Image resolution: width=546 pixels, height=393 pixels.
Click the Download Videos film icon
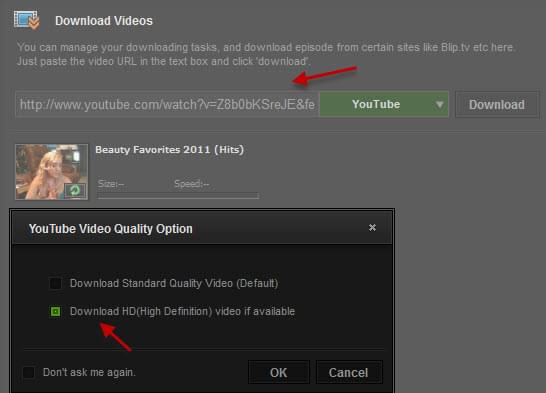(x=27, y=20)
